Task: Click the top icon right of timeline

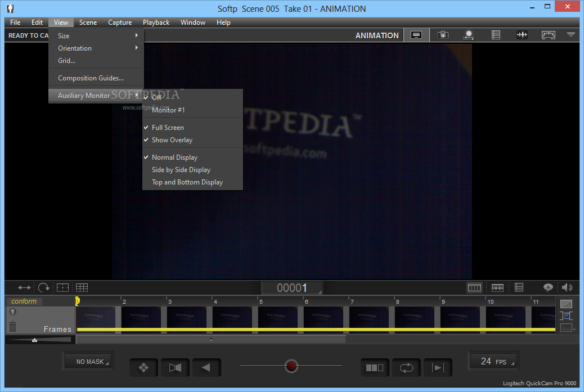Action: click(x=566, y=304)
